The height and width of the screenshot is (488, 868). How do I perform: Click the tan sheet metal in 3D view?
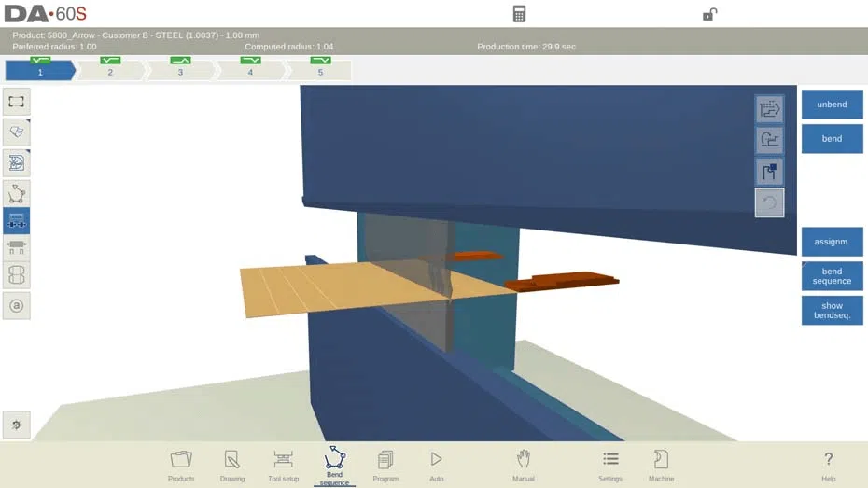tap(332, 287)
